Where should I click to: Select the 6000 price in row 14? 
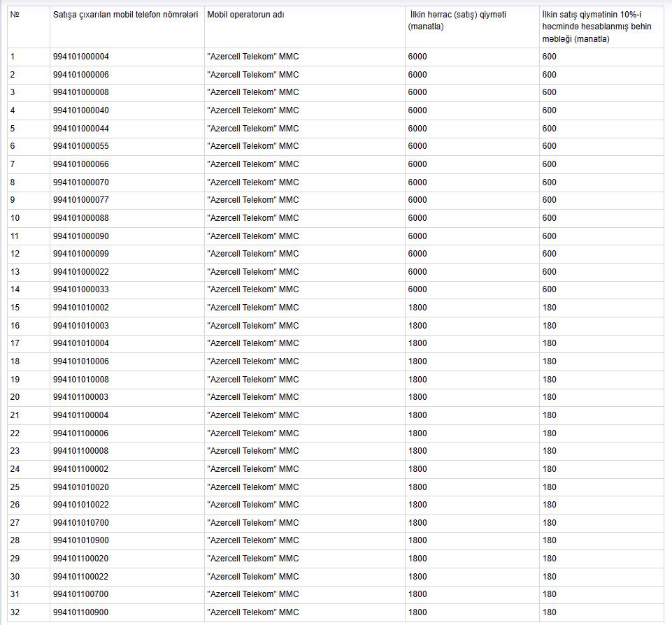[x=417, y=289]
